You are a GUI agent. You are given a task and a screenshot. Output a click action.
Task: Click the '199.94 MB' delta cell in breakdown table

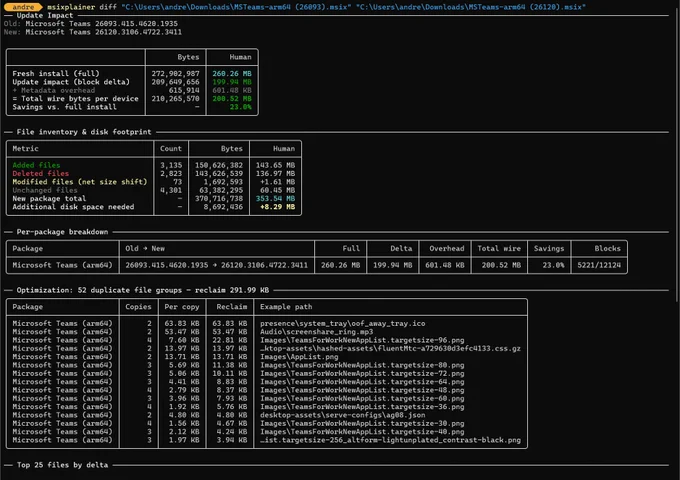click(392, 265)
